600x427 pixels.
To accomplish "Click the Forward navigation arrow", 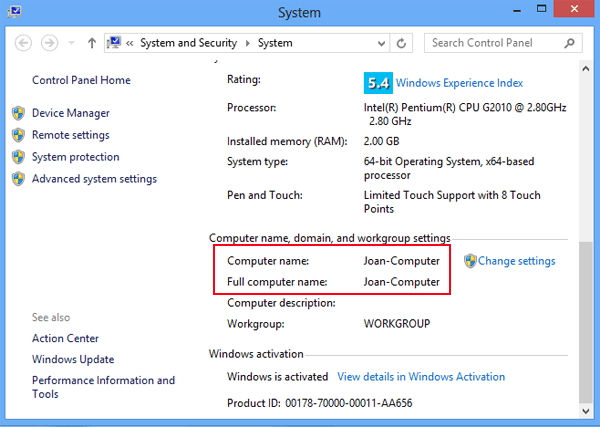I will click(50, 43).
